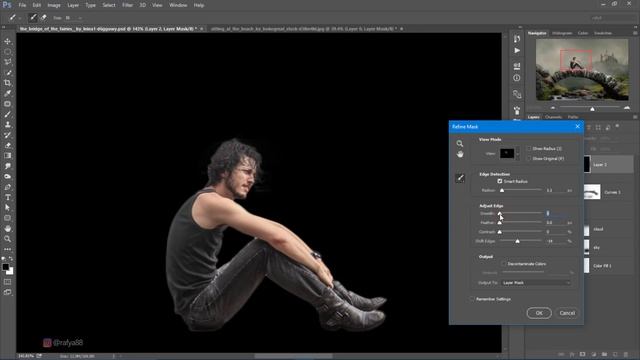Open the Image menu
Screen dimensions: 640x360
54,5
